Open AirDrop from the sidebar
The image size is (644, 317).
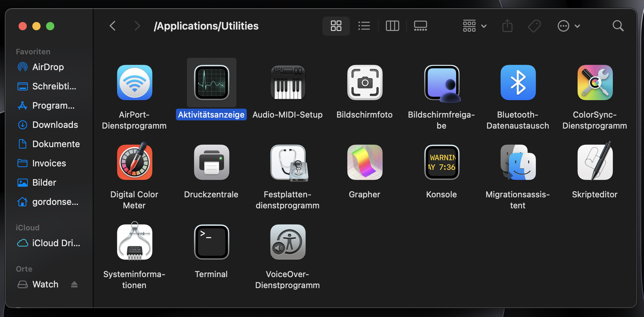pos(48,67)
